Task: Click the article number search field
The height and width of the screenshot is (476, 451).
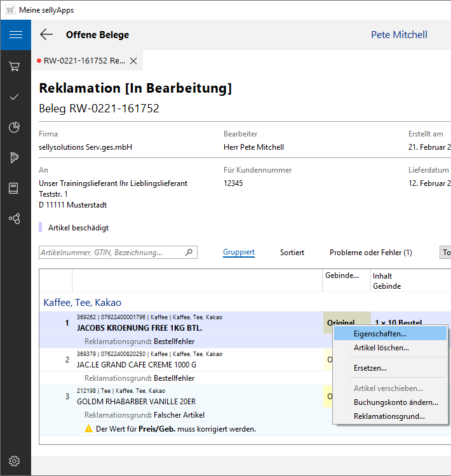Action: [111, 253]
